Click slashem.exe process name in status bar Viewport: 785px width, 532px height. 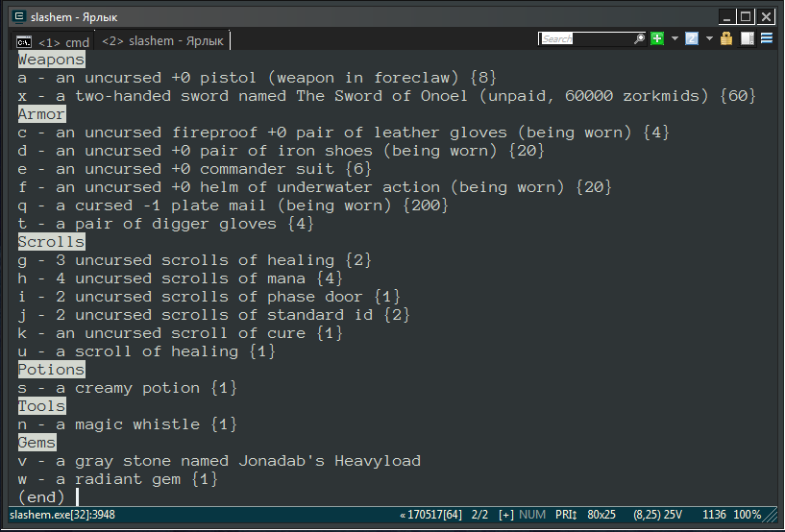point(62,515)
